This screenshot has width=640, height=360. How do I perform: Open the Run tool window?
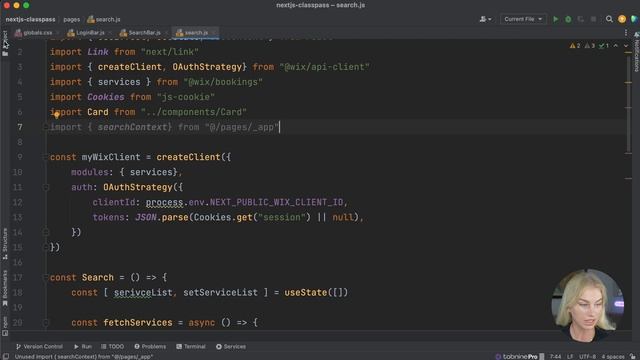pyautogui.click(x=83, y=347)
